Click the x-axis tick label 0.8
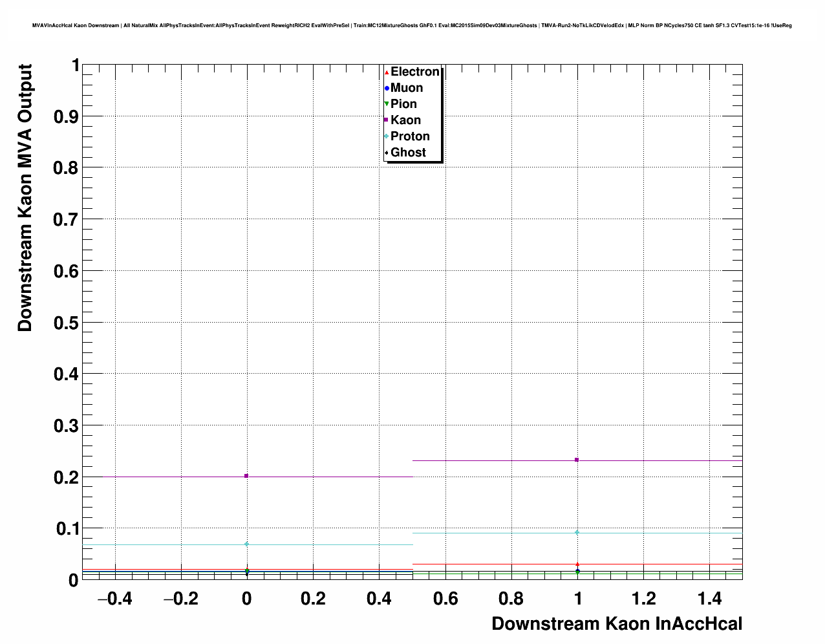Screen dimensions: 825x644 tap(511, 599)
